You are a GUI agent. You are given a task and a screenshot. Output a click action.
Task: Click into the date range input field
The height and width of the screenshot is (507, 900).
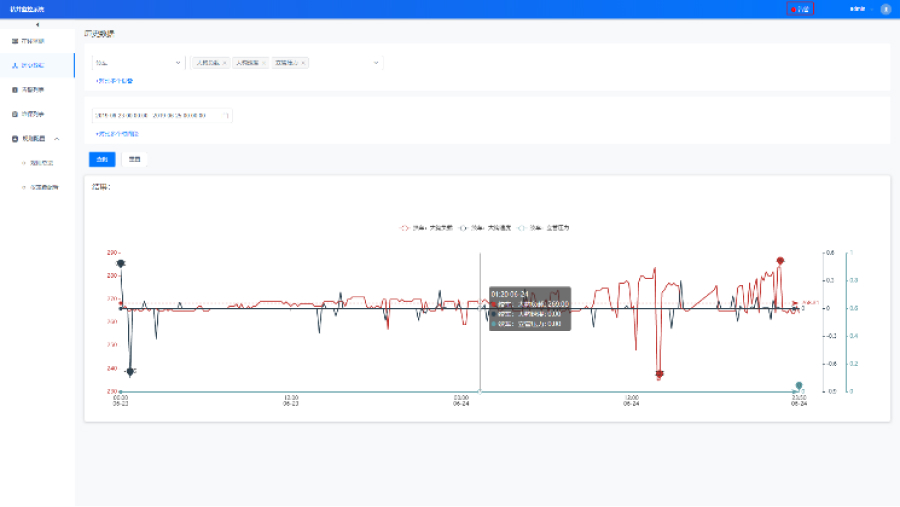162,115
